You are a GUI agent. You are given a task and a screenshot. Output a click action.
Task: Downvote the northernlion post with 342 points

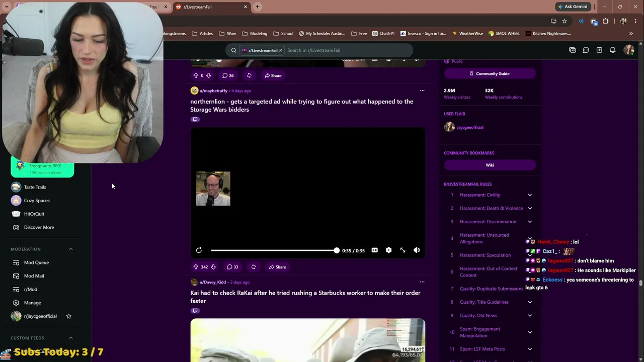pyautogui.click(x=213, y=267)
